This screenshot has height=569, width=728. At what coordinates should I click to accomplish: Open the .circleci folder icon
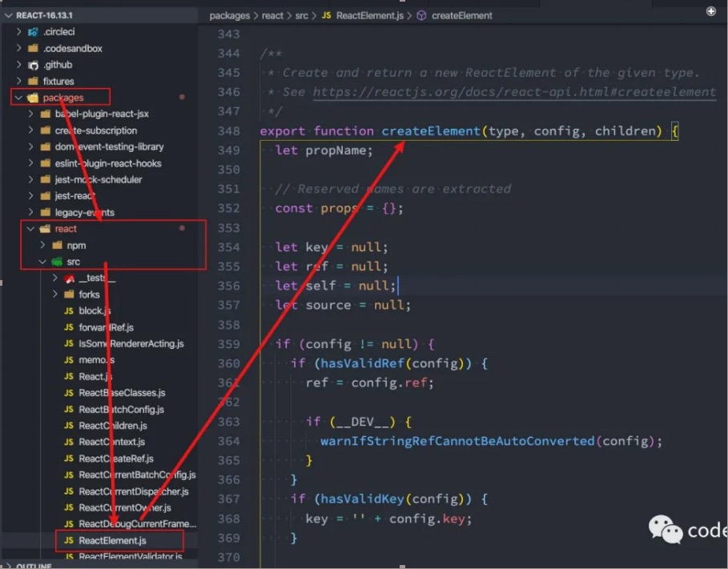pos(33,32)
